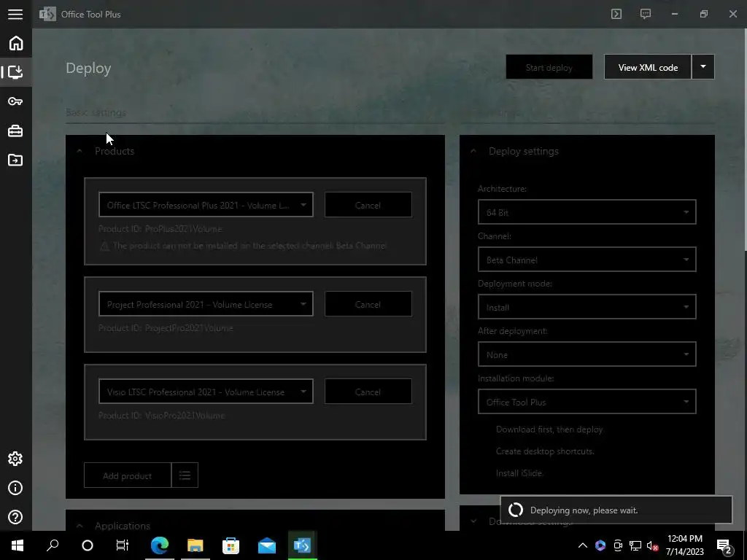The width and height of the screenshot is (747, 560).
Task: Open the Toolbox briefcase icon
Action: pos(15,131)
